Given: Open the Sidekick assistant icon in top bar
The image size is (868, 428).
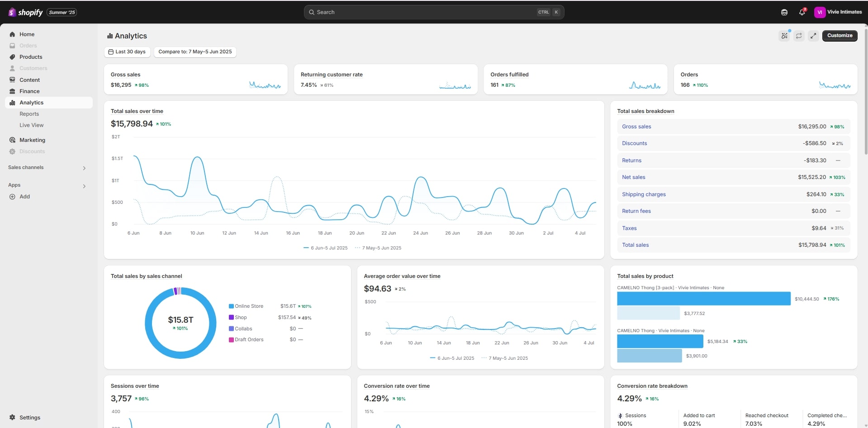Looking at the screenshot, I should click(x=784, y=12).
